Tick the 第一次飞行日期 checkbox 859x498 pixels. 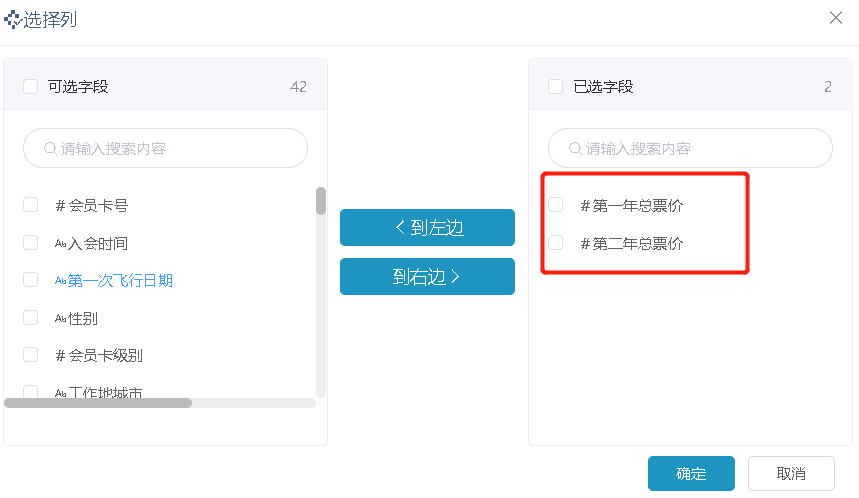pyautogui.click(x=31, y=280)
